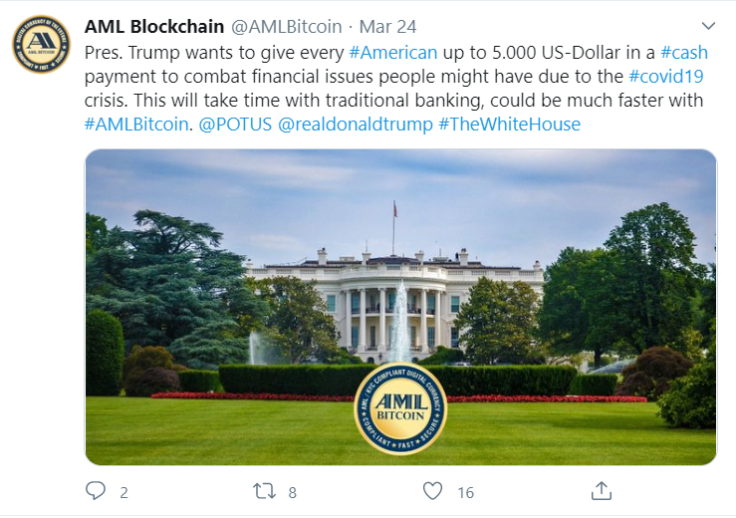Open the White House photo attachment
This screenshot has width=736, height=518.
401,307
